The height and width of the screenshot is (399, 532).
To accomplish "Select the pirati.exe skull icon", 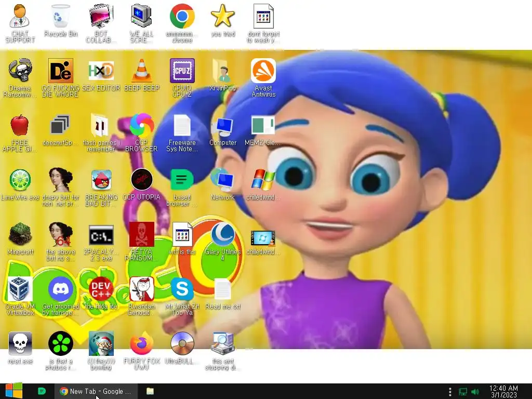I will [20, 348].
